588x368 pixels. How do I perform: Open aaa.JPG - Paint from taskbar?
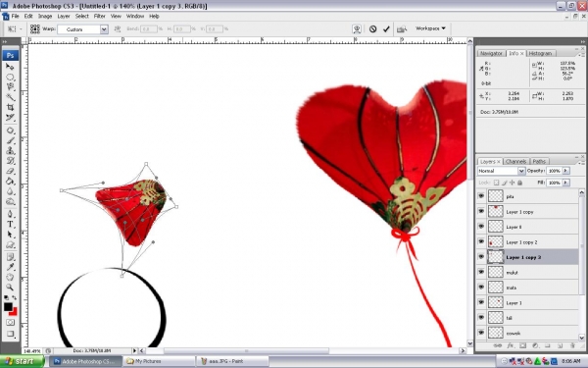(x=231, y=361)
